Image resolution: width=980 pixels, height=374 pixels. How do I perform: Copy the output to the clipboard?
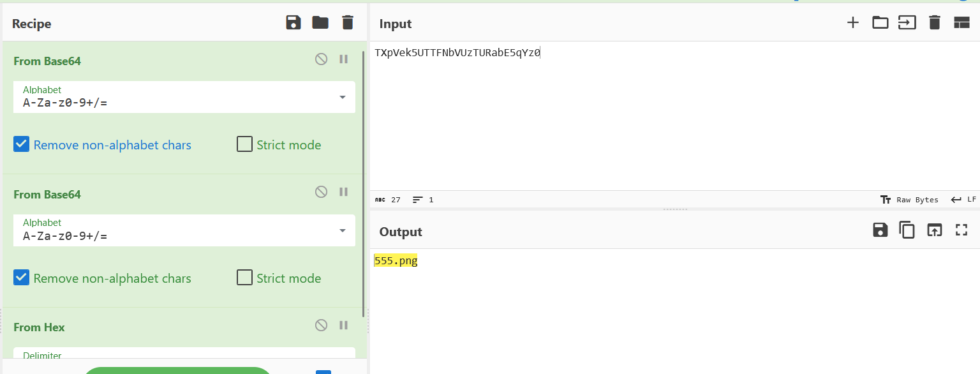coord(907,230)
